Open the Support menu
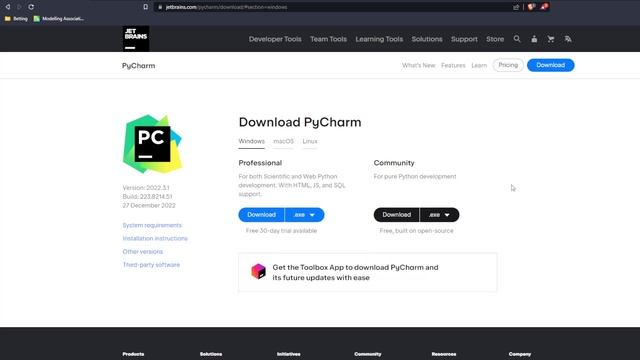The width and height of the screenshot is (640, 360). click(464, 39)
